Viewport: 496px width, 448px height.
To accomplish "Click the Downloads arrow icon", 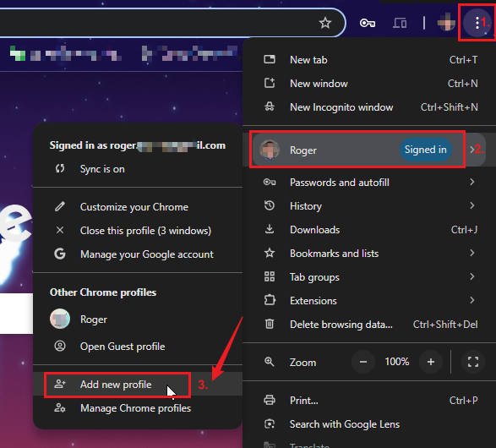I will pos(270,229).
